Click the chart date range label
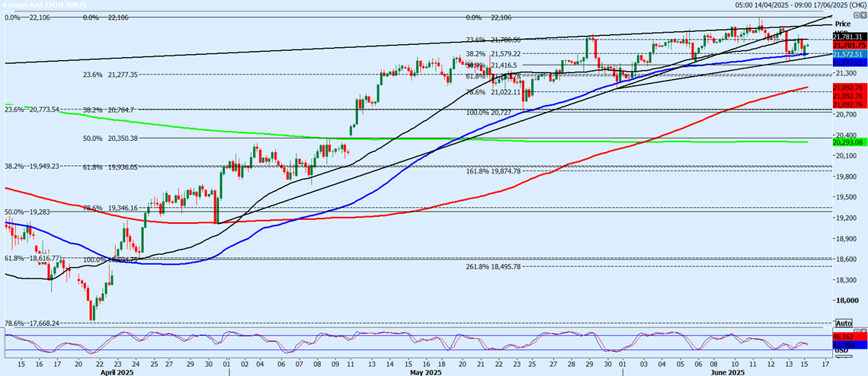The height and width of the screenshot is (376, 868). coord(800,5)
